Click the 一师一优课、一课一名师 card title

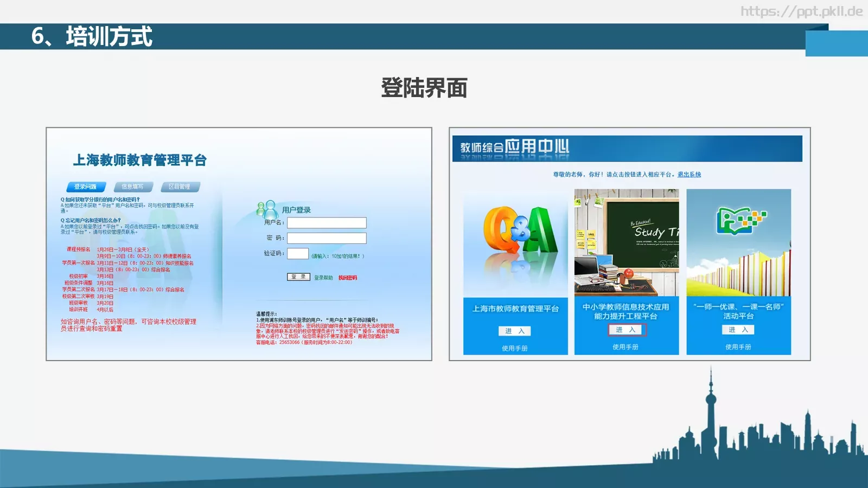pos(738,311)
